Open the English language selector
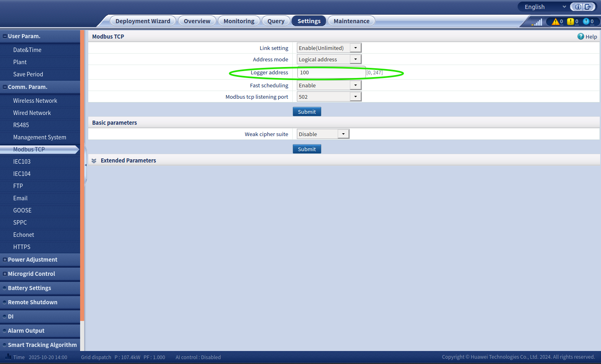 544,7
